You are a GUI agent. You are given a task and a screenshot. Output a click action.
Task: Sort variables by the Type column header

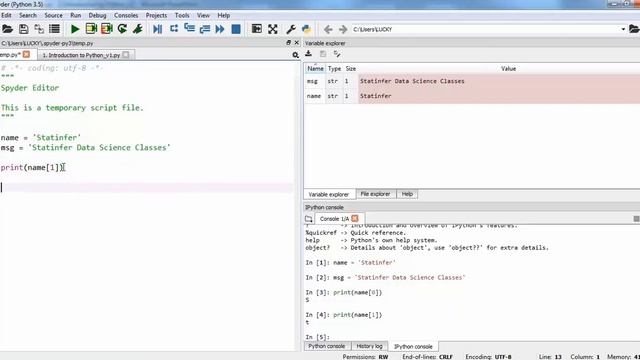tap(334, 69)
